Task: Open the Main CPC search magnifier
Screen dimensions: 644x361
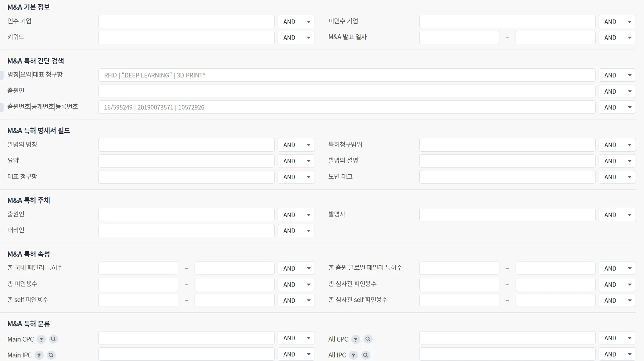Action: pos(54,339)
